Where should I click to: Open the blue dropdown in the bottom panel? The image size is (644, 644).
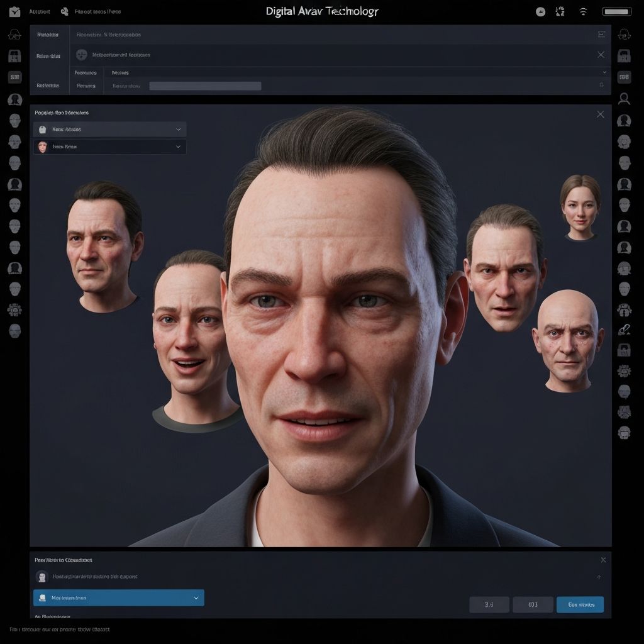[x=118, y=597]
